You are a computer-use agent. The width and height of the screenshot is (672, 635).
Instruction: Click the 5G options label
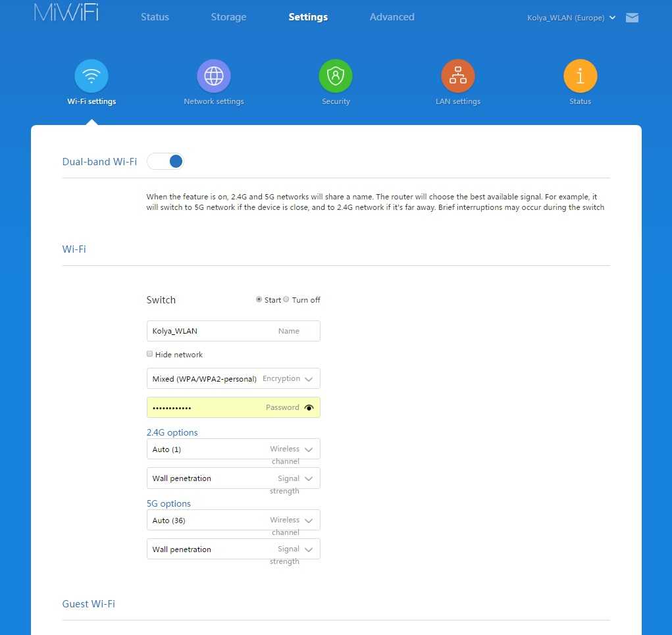point(168,503)
